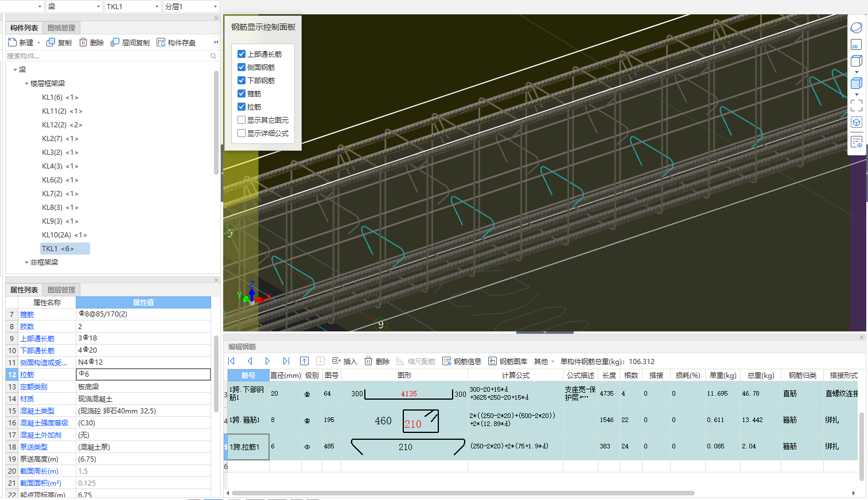868x500 pixels.
Task: Jump to last rebar row
Action: [286, 361]
